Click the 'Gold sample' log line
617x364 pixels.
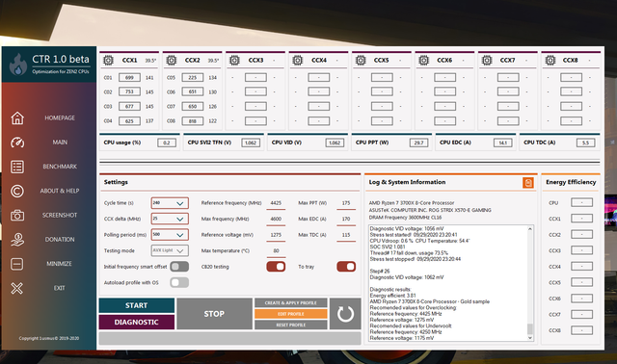click(x=430, y=301)
